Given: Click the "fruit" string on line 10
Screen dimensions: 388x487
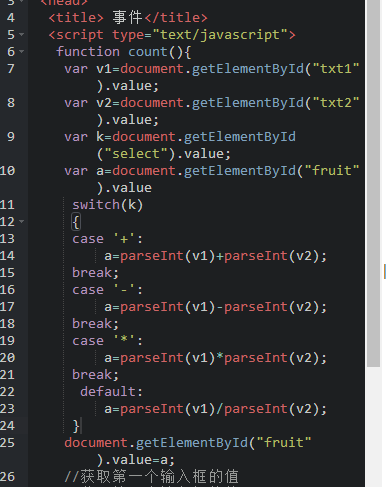Looking at the screenshot, I should (332, 171).
